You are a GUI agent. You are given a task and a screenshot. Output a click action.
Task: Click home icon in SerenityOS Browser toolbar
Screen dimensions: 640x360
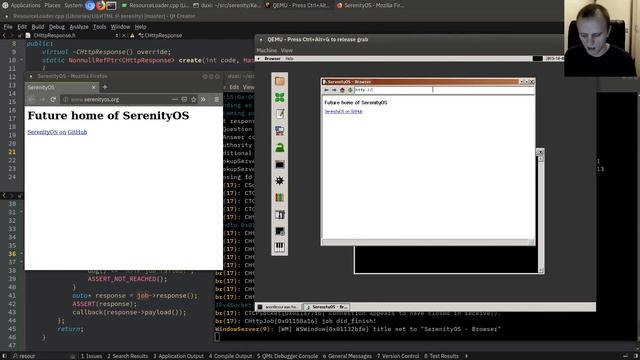coord(342,90)
